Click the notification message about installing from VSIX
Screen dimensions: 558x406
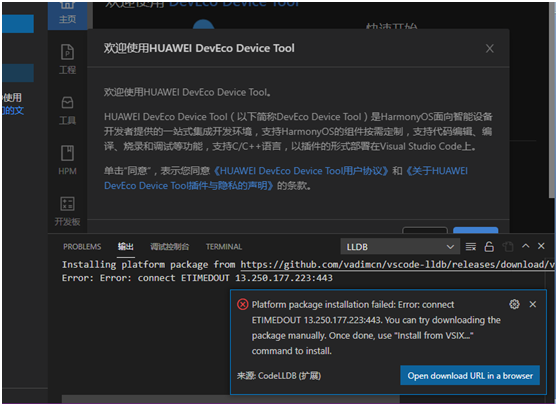pyautogui.click(x=376, y=328)
